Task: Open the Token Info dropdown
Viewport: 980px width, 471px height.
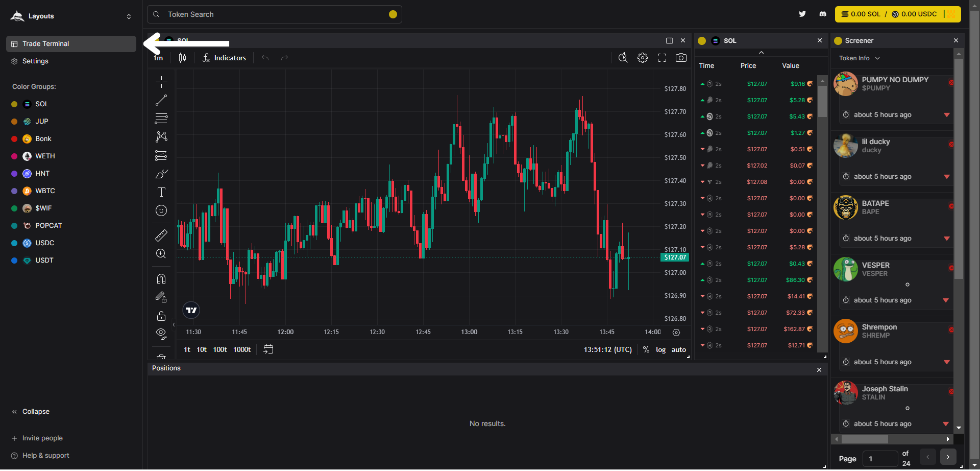Action: (859, 58)
